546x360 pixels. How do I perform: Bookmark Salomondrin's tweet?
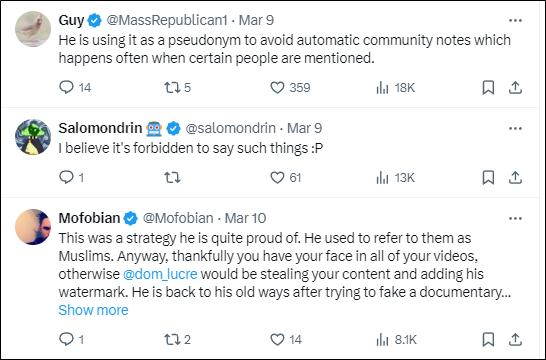tap(488, 178)
